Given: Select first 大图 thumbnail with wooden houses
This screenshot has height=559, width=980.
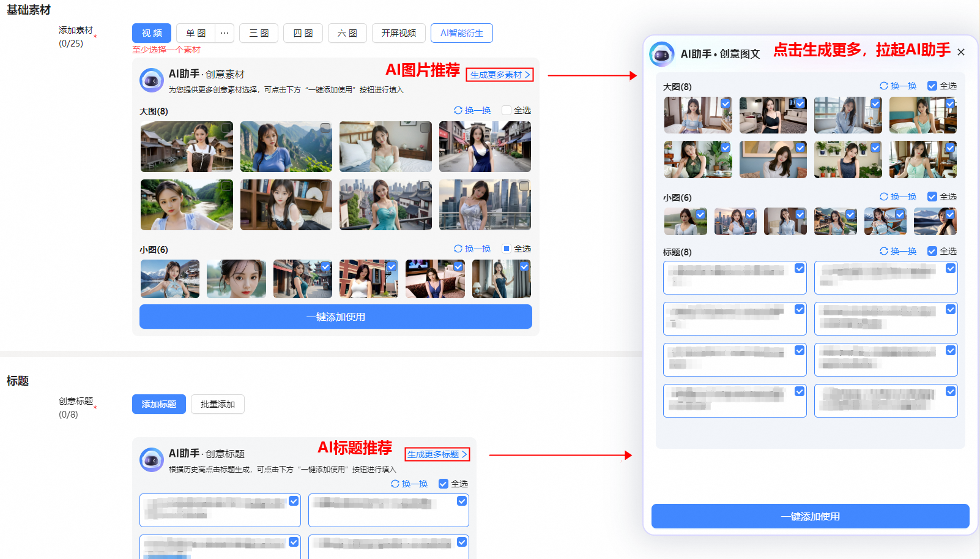Looking at the screenshot, I should (x=187, y=146).
